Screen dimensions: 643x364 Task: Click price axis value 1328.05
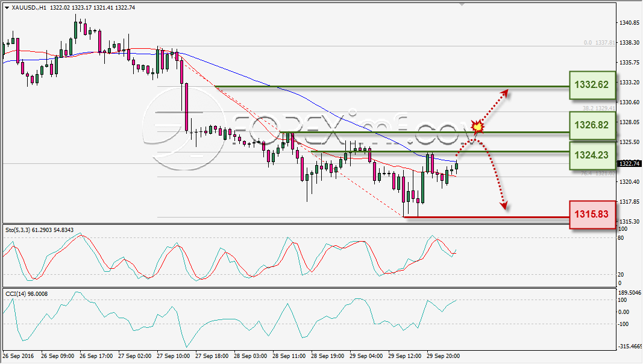coord(629,122)
